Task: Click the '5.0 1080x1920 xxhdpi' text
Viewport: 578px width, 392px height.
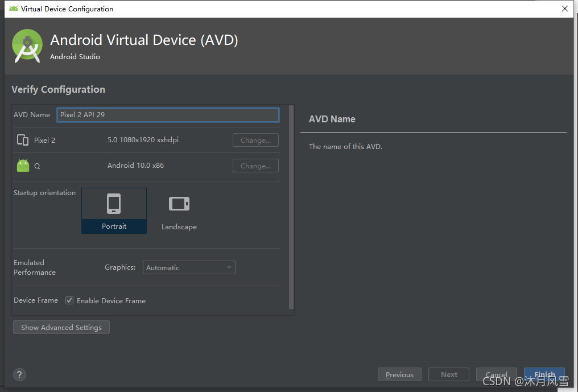Action: pos(143,140)
